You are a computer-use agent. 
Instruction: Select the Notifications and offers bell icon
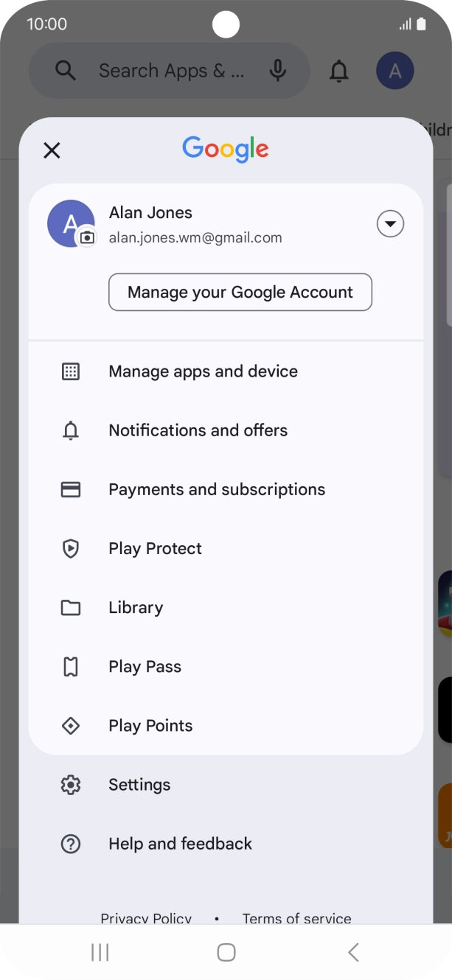[x=70, y=430]
